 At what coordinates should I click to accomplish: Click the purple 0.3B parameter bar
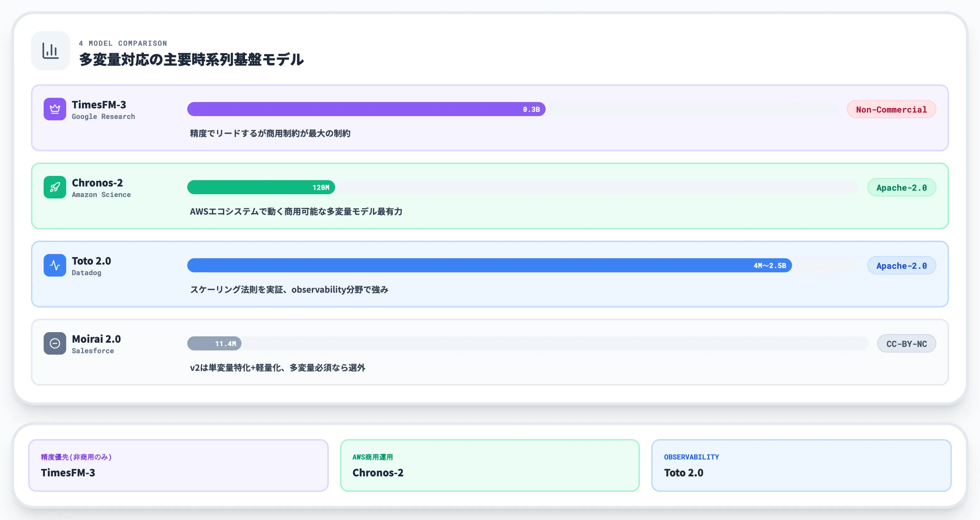pos(366,109)
